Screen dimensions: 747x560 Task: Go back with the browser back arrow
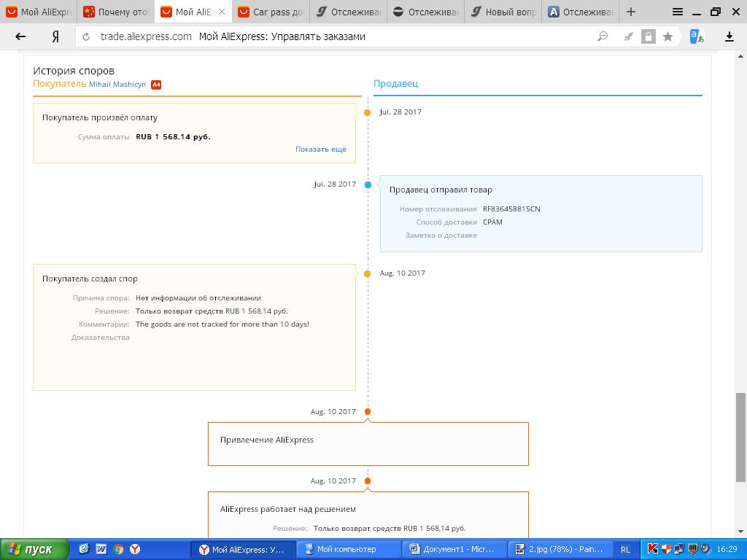[x=20, y=36]
